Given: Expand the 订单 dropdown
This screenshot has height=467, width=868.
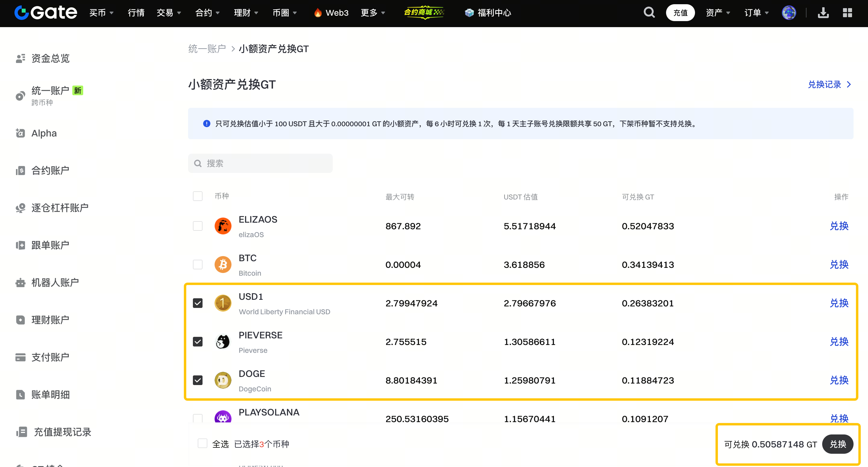Looking at the screenshot, I should click(756, 13).
